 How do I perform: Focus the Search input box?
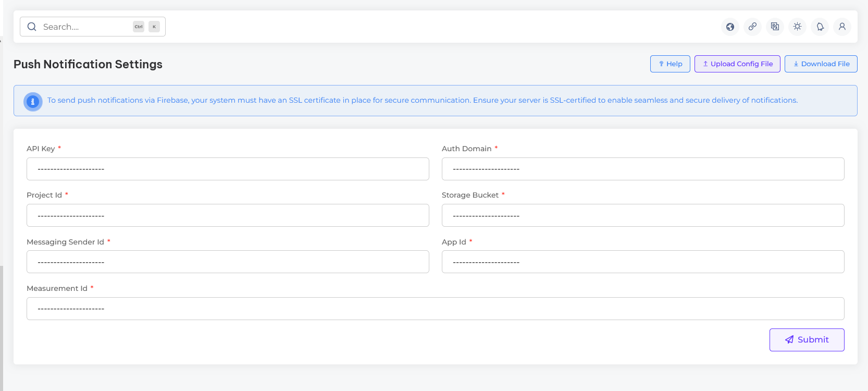(x=86, y=27)
